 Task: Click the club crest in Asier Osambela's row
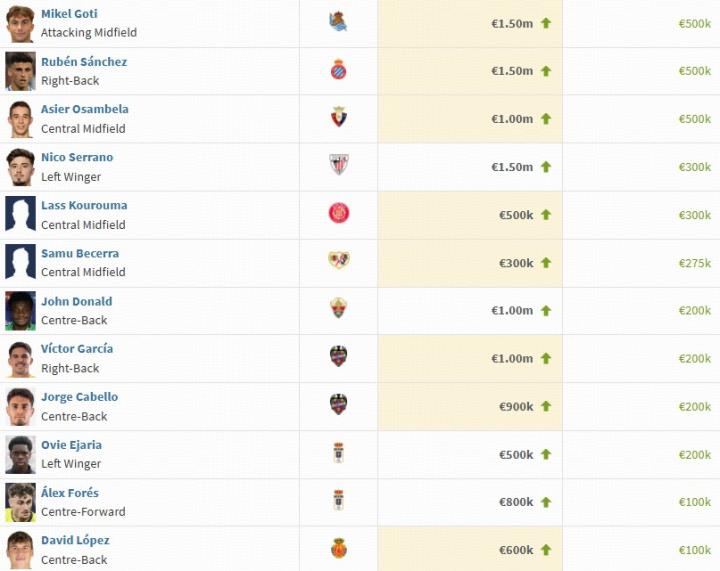[338, 117]
